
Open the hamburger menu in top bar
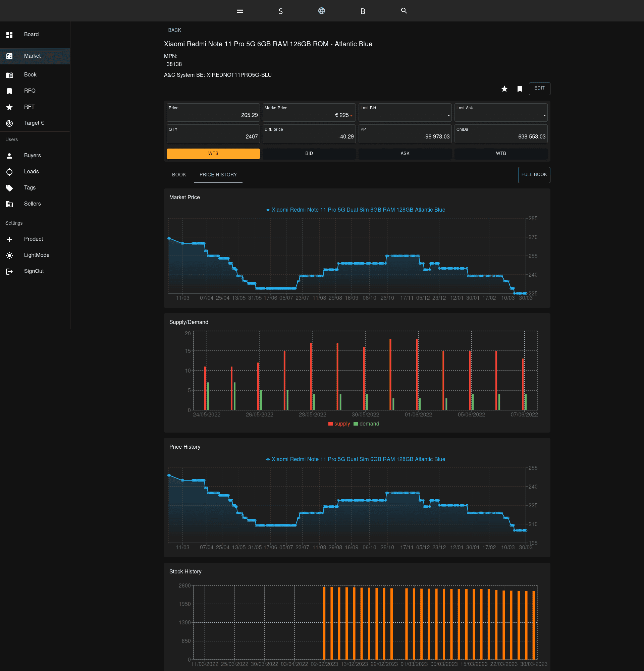240,11
